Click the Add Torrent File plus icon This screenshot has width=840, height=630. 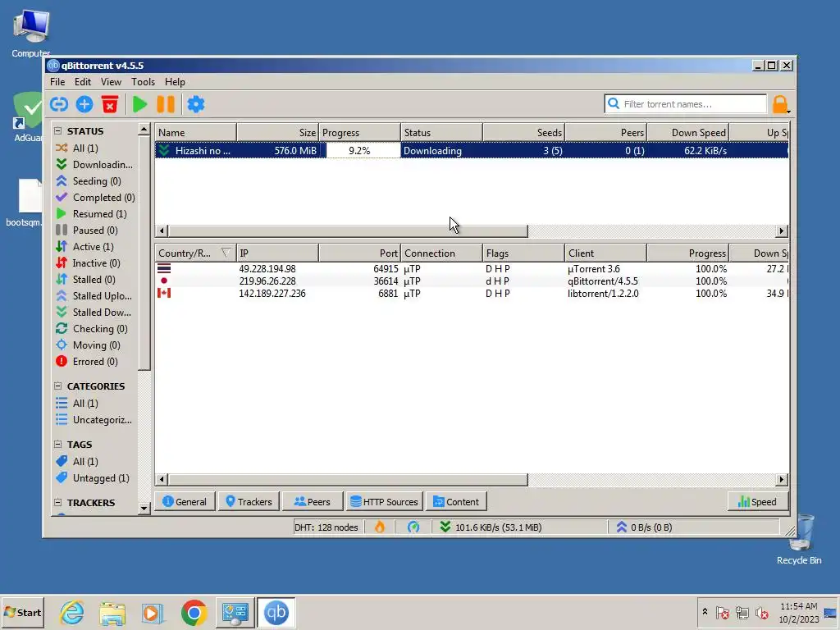84,104
